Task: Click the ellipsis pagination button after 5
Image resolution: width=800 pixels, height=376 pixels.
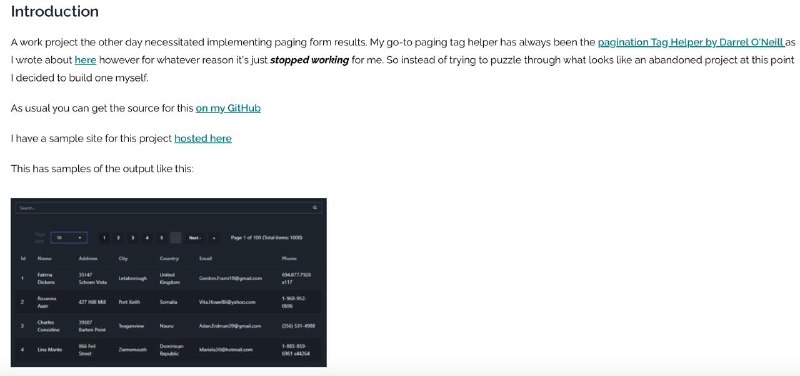Action: coord(176,238)
